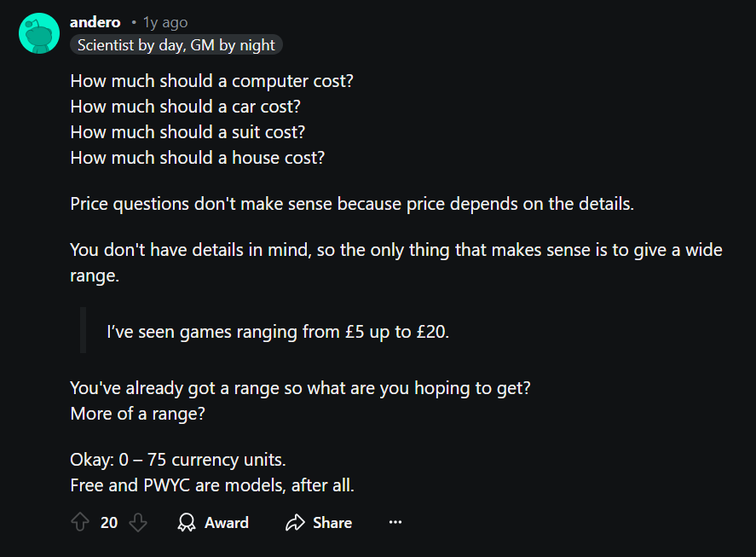Open the andero username profile link

95,22
